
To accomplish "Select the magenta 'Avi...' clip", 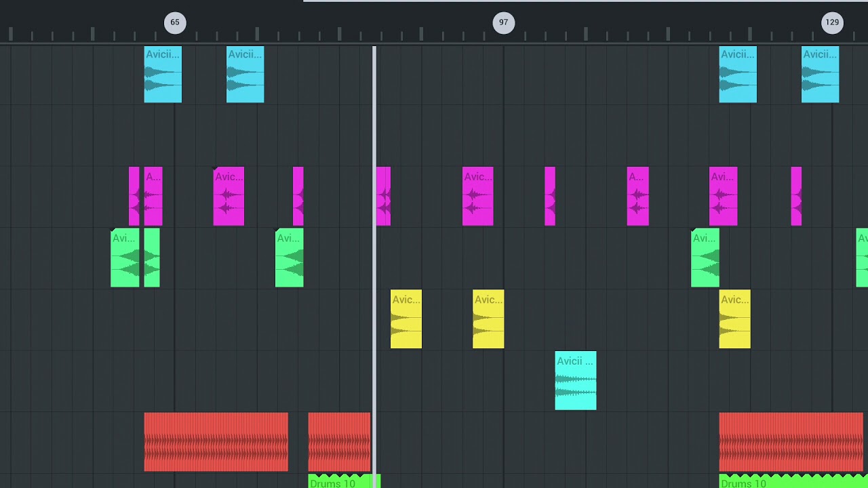I will (x=723, y=196).
